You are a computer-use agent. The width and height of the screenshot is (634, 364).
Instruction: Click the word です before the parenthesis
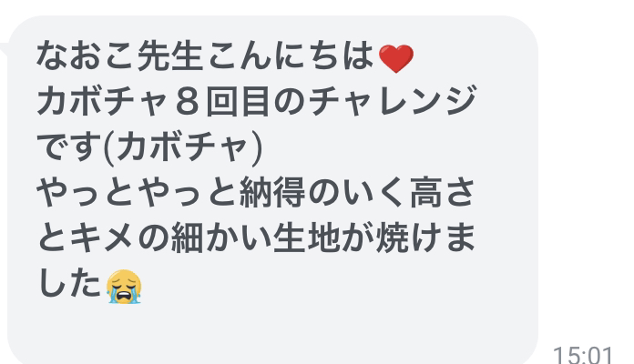70,147
